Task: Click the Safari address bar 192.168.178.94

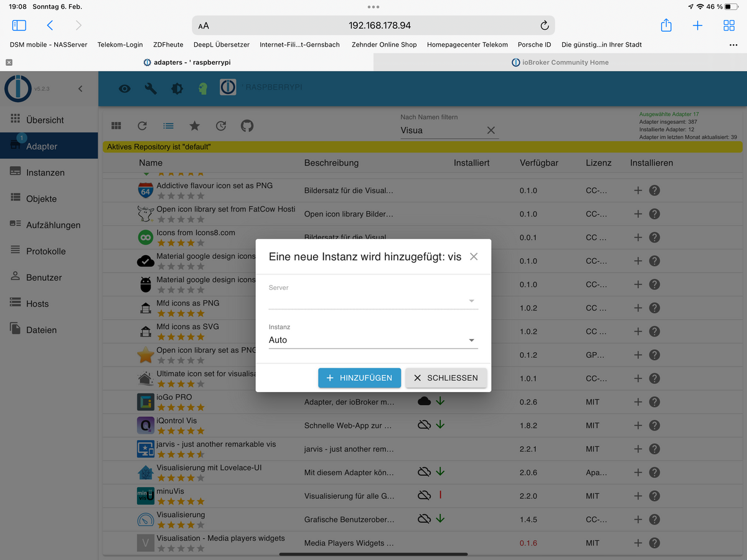Action: coord(374,26)
